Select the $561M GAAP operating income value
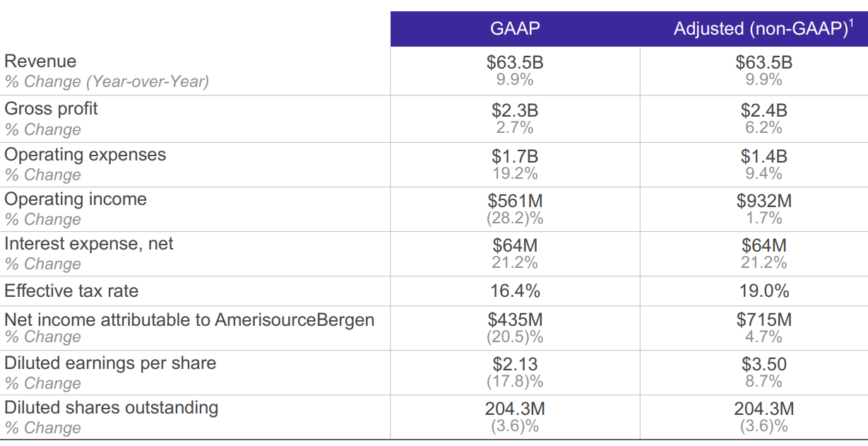 pos(515,201)
